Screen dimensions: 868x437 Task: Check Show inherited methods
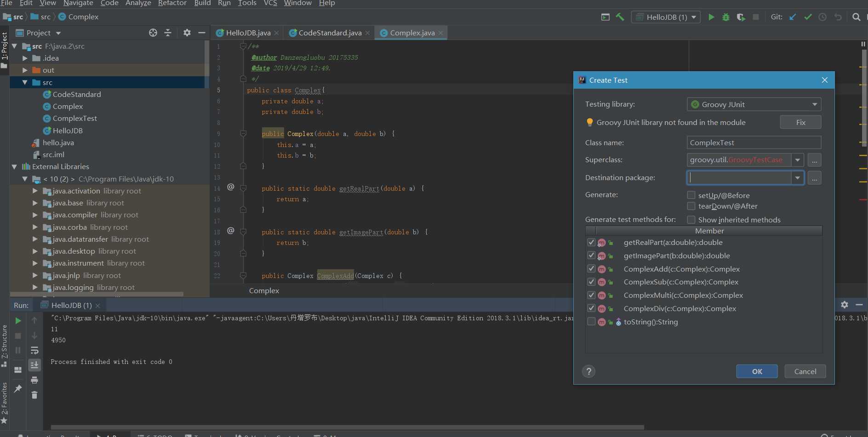[x=691, y=220]
